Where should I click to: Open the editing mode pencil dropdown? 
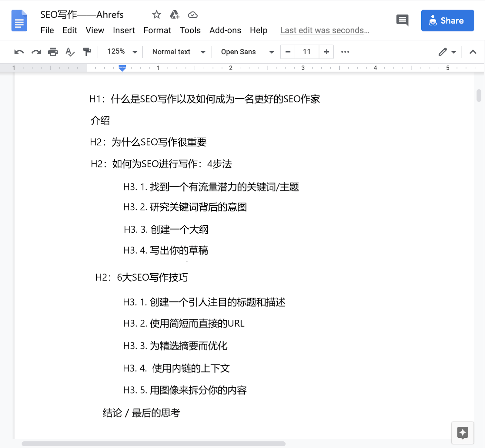447,52
